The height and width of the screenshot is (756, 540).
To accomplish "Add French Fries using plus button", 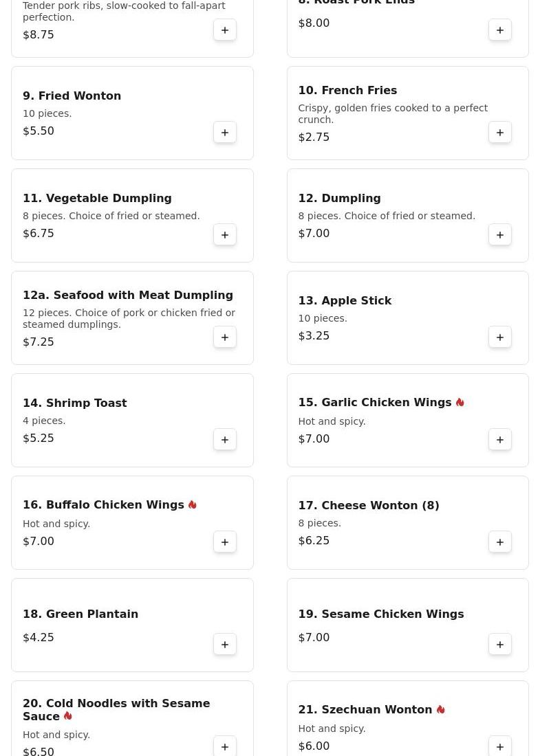I will click(x=500, y=133).
